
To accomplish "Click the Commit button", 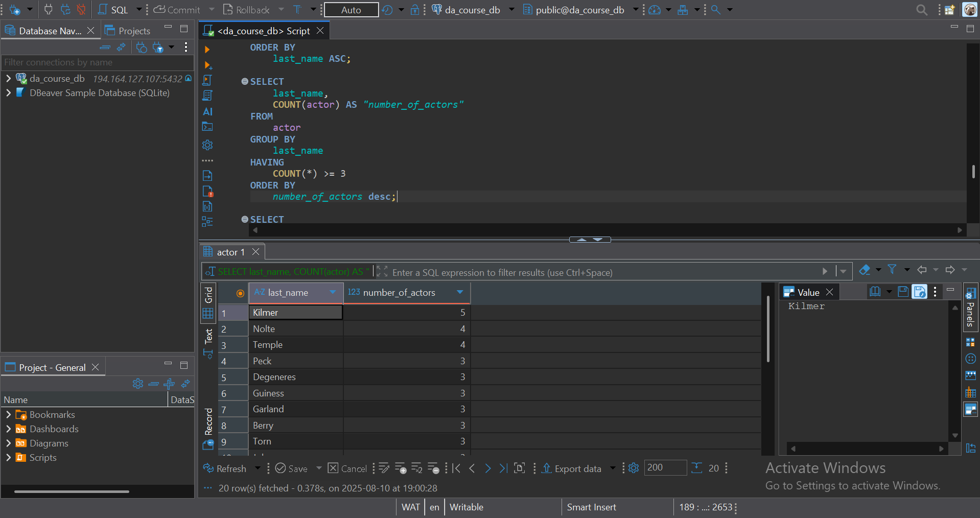I will 177,10.
